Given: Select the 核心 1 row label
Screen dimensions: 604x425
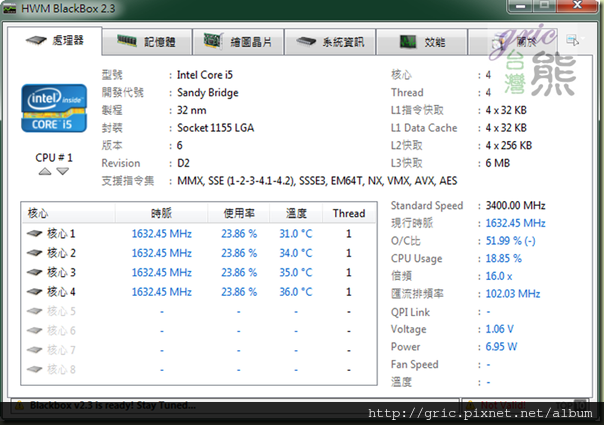Looking at the screenshot, I should coord(61,233).
